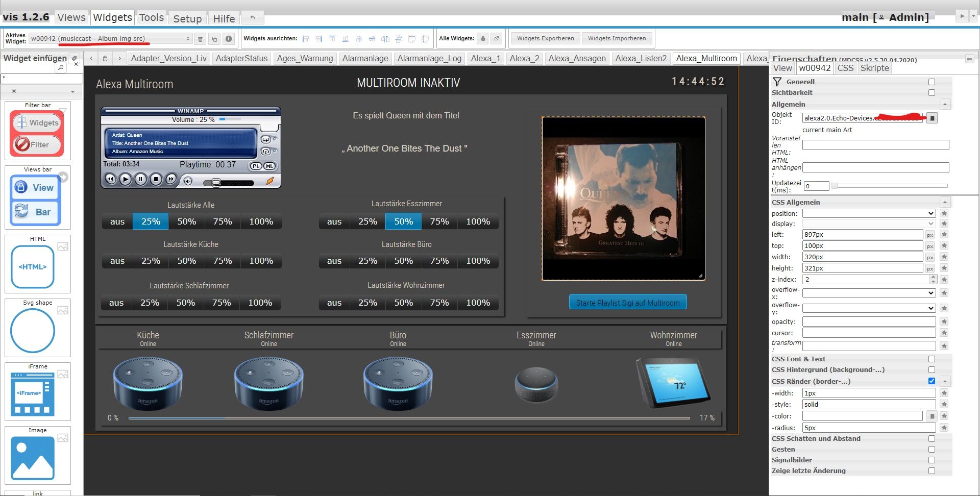Center widgets vertically with the align icon
The image size is (980, 496).
[359, 39]
